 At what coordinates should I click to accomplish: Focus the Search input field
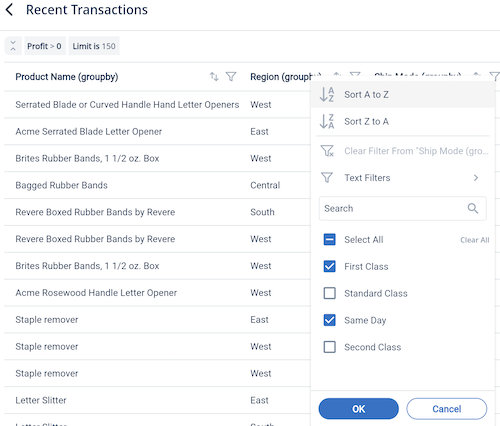pos(403,208)
